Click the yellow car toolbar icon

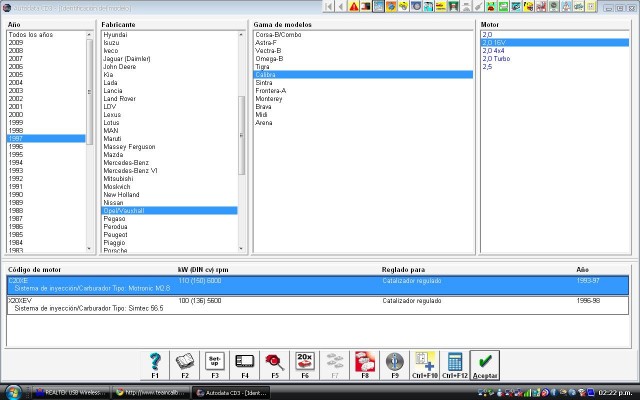[404, 7]
